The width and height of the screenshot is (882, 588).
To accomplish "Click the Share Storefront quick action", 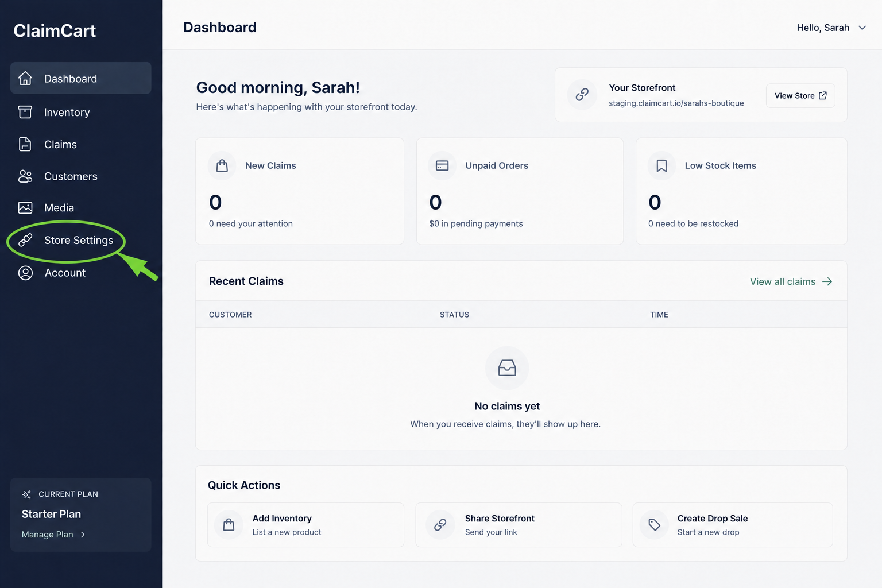I will 519,525.
